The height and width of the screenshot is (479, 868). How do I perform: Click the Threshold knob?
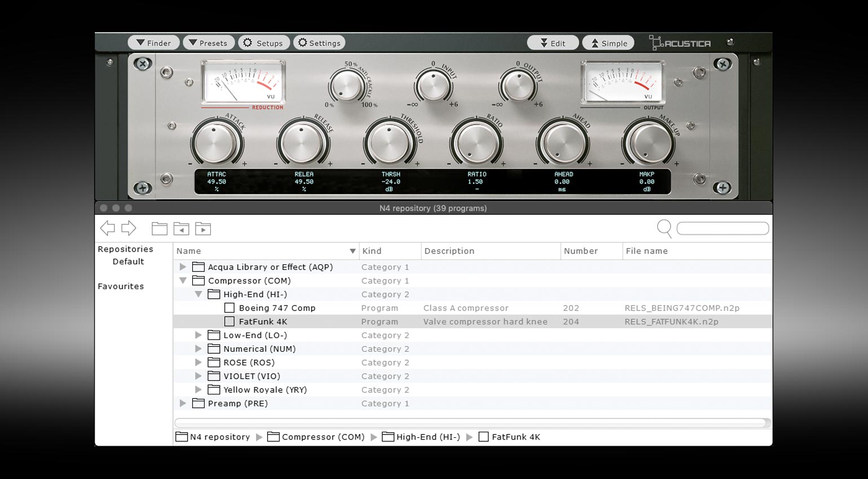pyautogui.click(x=389, y=143)
